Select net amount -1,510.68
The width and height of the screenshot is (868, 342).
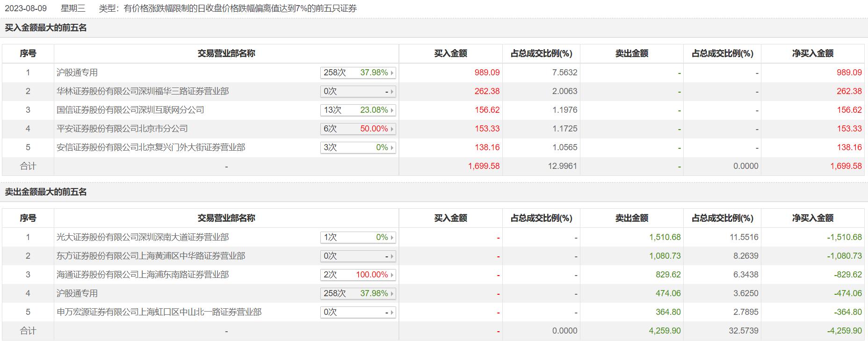(x=844, y=237)
